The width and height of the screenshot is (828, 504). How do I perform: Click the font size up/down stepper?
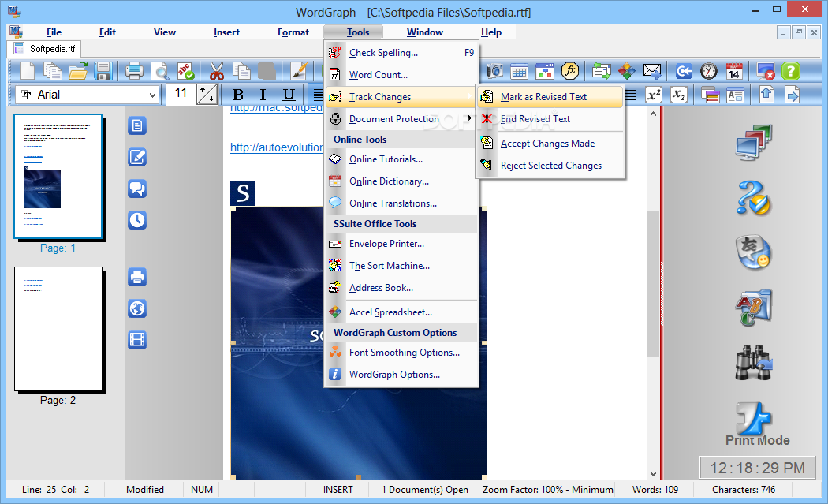(x=207, y=95)
